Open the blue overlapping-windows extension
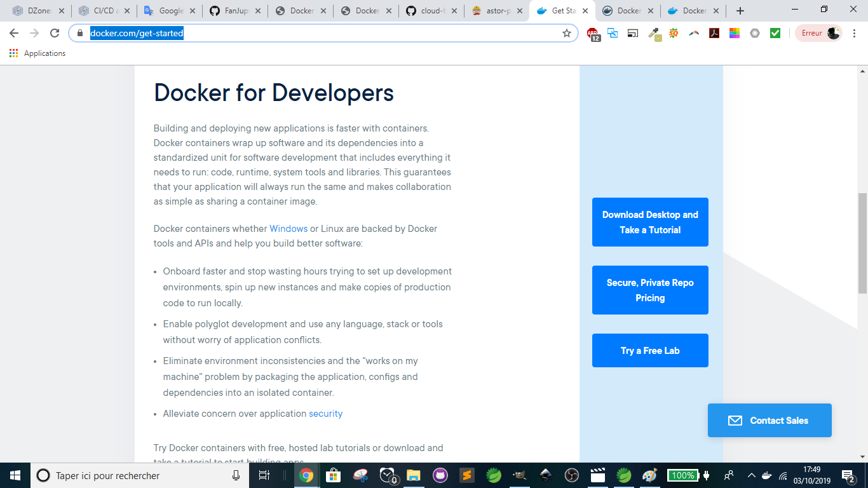The image size is (868, 488). (x=613, y=33)
